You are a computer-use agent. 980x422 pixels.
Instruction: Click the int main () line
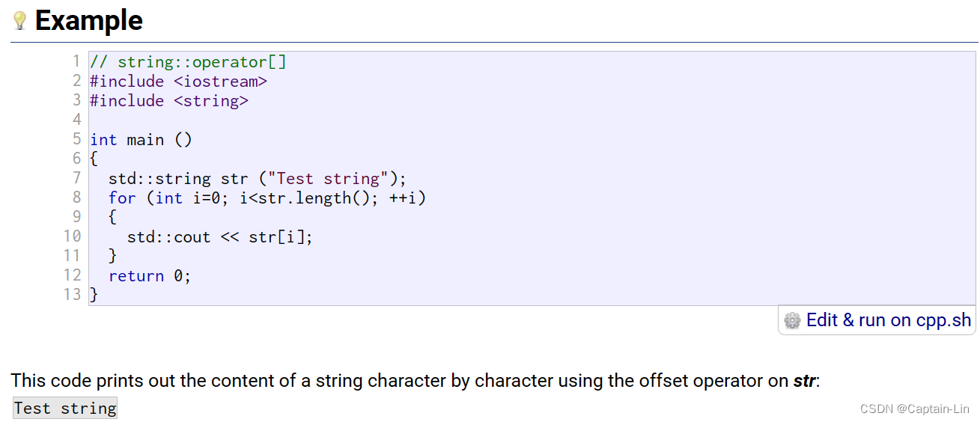[x=141, y=139]
